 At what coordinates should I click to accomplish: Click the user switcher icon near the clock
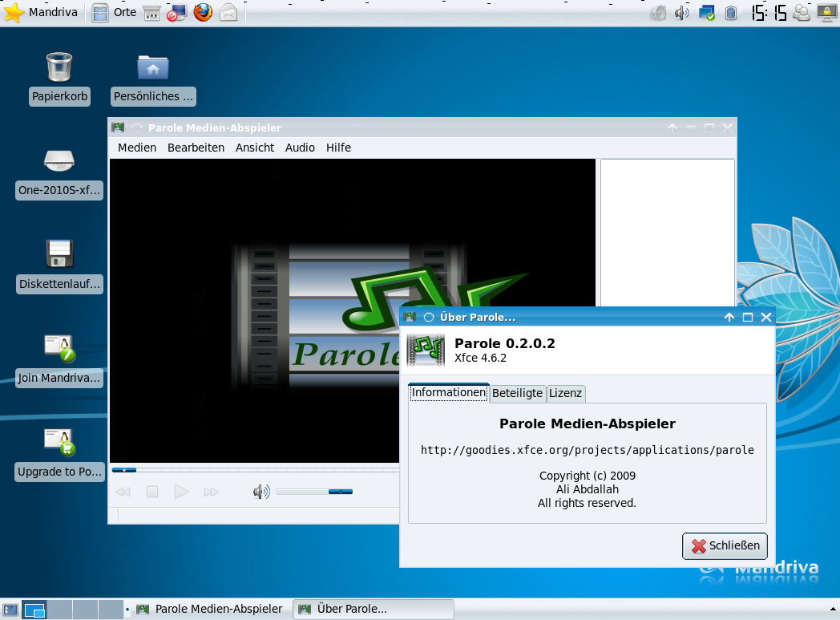pos(801,13)
